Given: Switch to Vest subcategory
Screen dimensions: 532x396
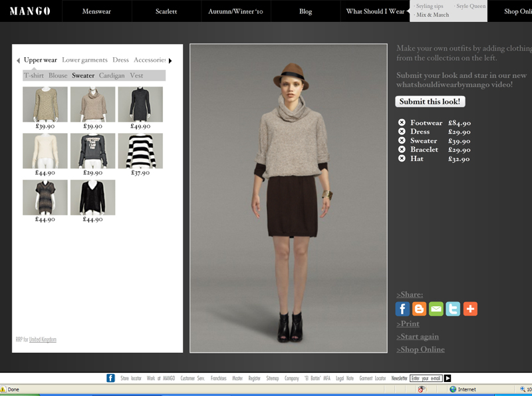Looking at the screenshot, I should click(136, 75).
